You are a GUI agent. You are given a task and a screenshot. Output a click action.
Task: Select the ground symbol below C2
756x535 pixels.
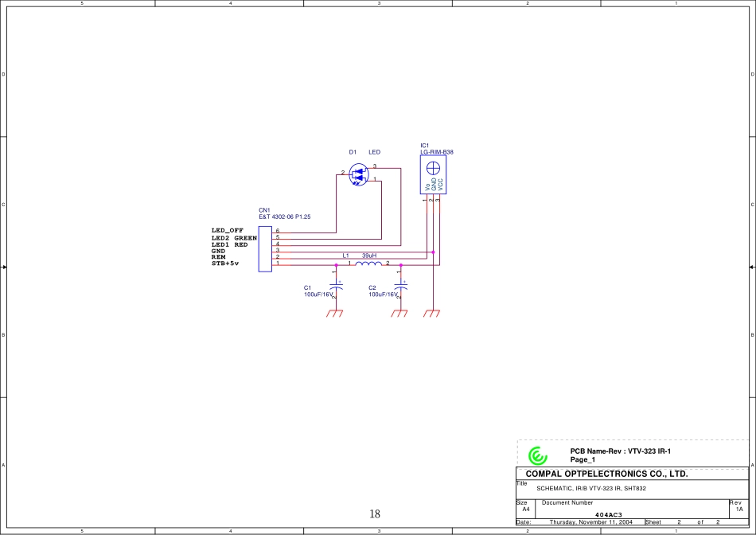tap(399, 314)
